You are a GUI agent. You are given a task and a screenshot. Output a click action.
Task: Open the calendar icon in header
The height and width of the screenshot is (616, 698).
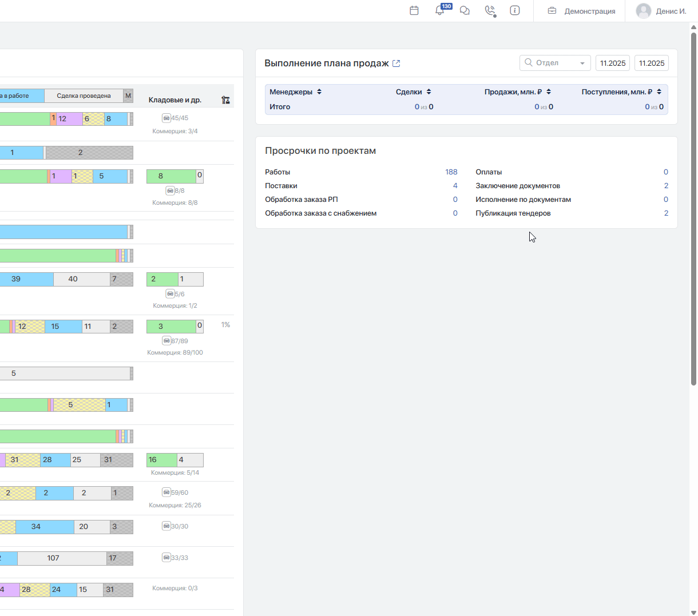point(414,11)
